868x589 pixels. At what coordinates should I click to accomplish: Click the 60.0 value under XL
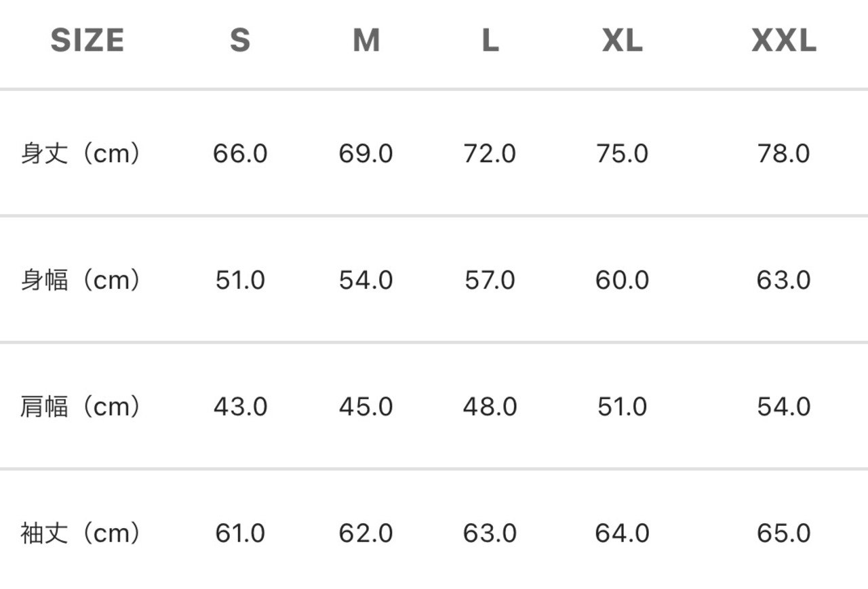pos(623,280)
